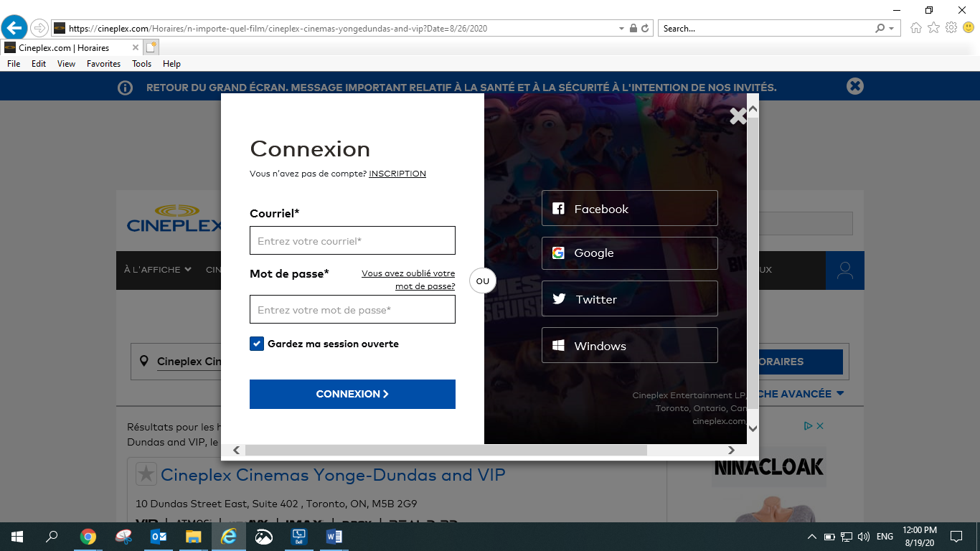The width and height of the screenshot is (980, 551).
Task: Click the favourite star beside the theatre name
Action: tap(146, 474)
